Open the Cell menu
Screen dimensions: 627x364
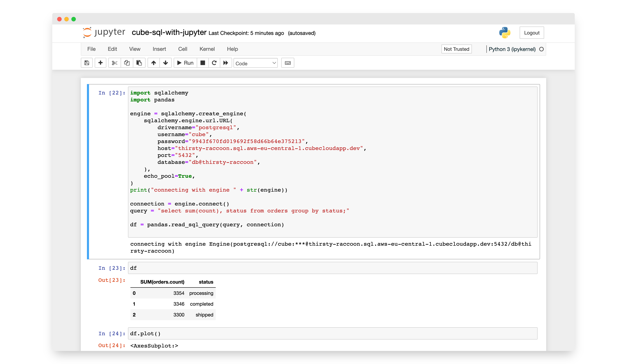tap(183, 49)
